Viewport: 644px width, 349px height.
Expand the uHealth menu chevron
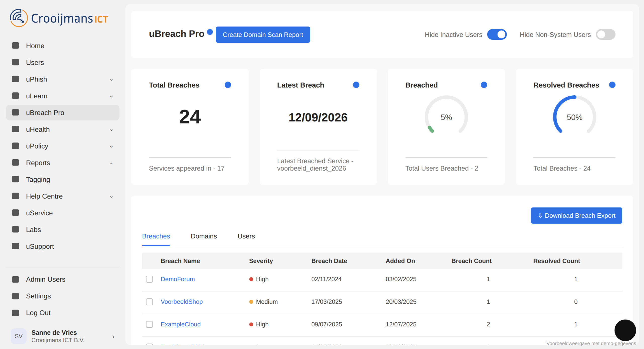coord(111,130)
